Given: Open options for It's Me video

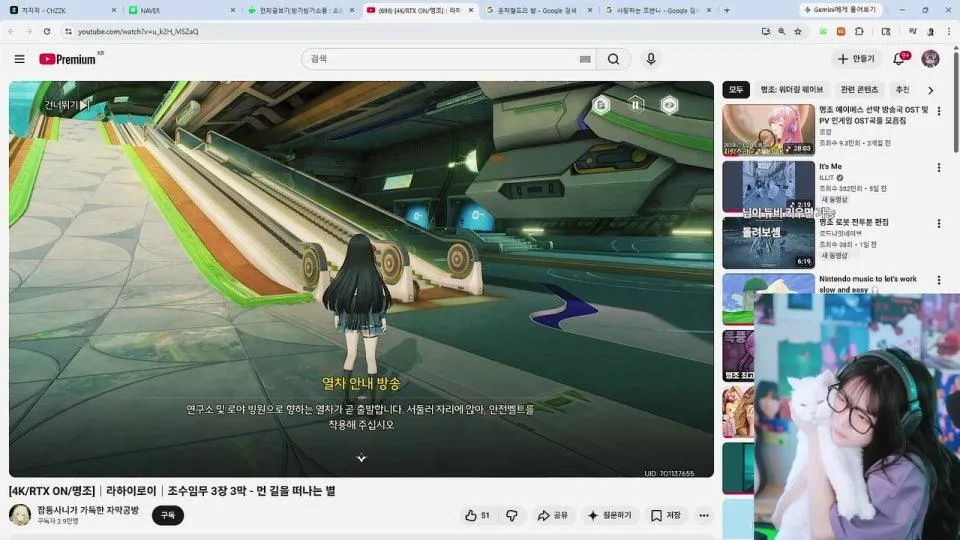Looking at the screenshot, I should tap(939, 167).
